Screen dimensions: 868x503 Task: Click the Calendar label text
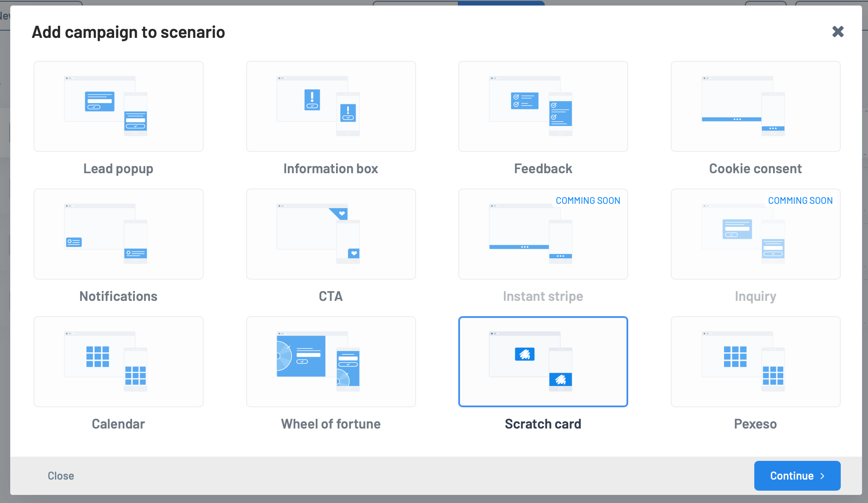point(118,424)
